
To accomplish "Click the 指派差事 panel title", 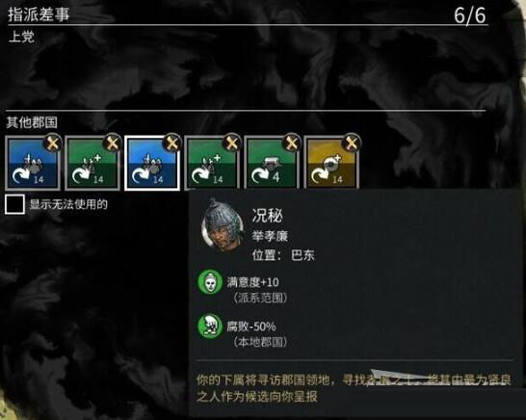I will pos(39,14).
